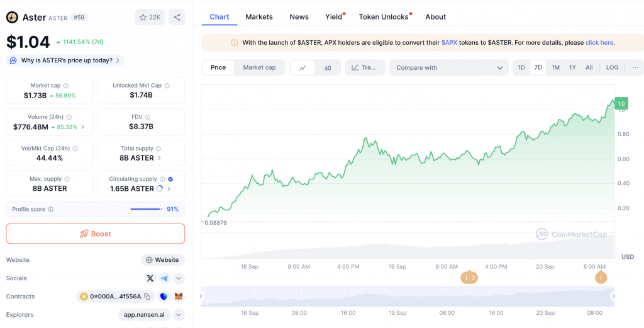Image resolution: width=644 pixels, height=328 pixels.
Task: Open chart more options ellipsis
Action: point(635,67)
